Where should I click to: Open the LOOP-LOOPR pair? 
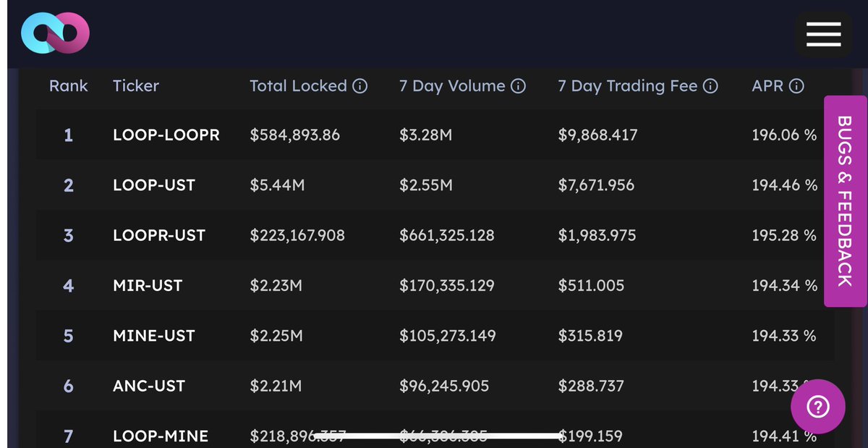(166, 135)
